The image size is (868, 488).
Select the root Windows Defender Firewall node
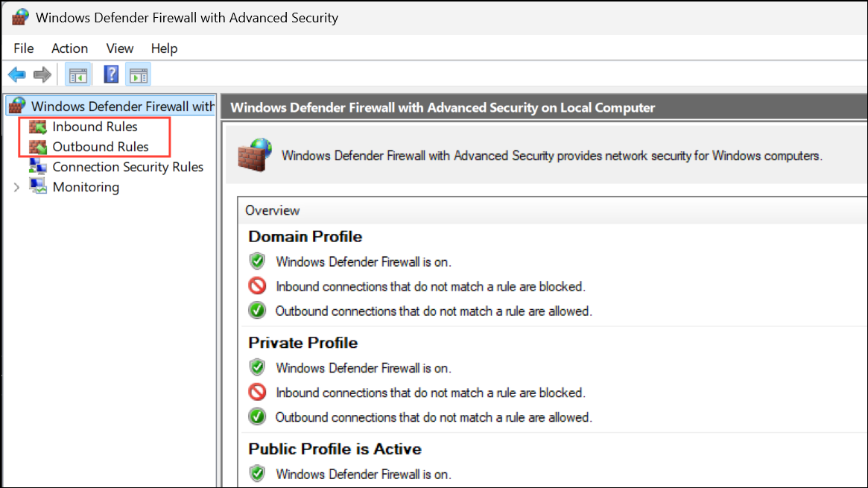pos(122,107)
